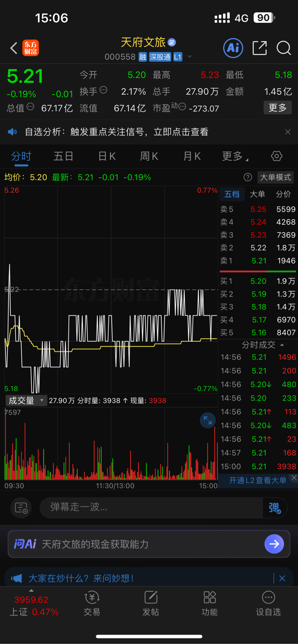Viewport: 298px width, 644px height.
Task: Switch to the 月K tab
Action: click(x=192, y=157)
